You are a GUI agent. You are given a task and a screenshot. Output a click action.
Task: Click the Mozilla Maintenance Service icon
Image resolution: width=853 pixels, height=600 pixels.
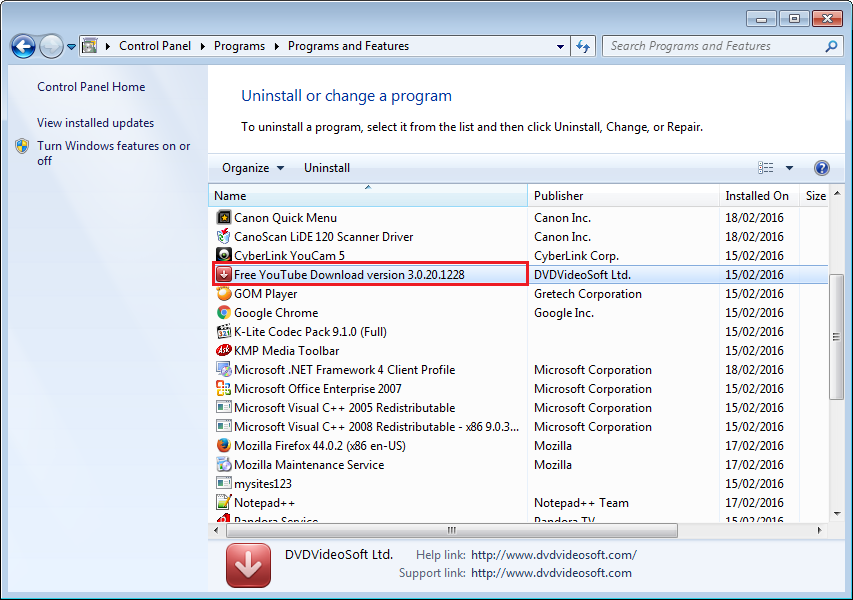coord(224,465)
